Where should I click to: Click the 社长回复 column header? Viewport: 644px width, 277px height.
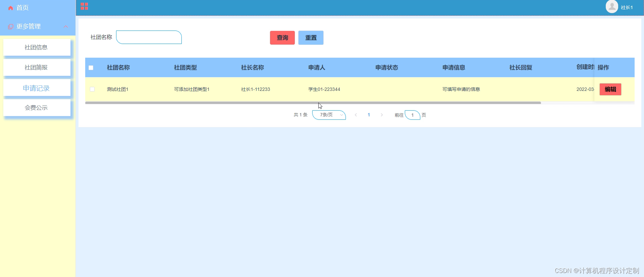click(521, 68)
